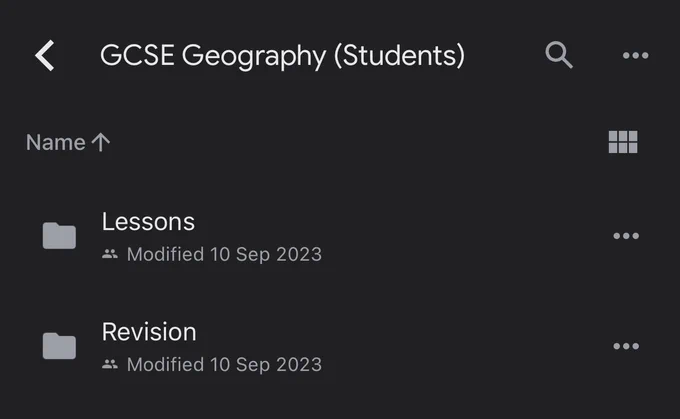This screenshot has width=680, height=419.
Task: Click the Name sort label
Action: (x=56, y=142)
